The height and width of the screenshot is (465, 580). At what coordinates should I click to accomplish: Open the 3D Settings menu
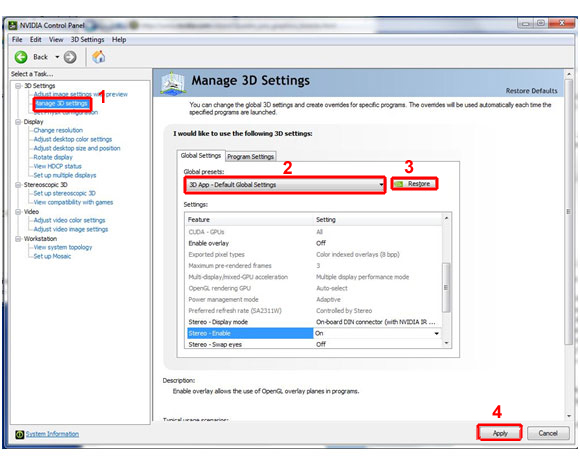click(87, 40)
